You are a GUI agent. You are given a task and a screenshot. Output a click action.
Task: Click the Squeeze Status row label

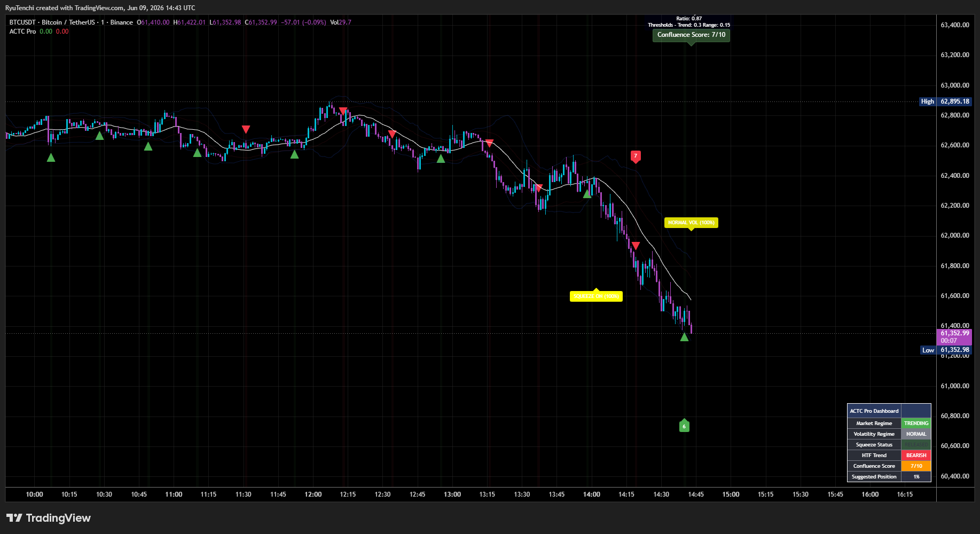coord(874,445)
